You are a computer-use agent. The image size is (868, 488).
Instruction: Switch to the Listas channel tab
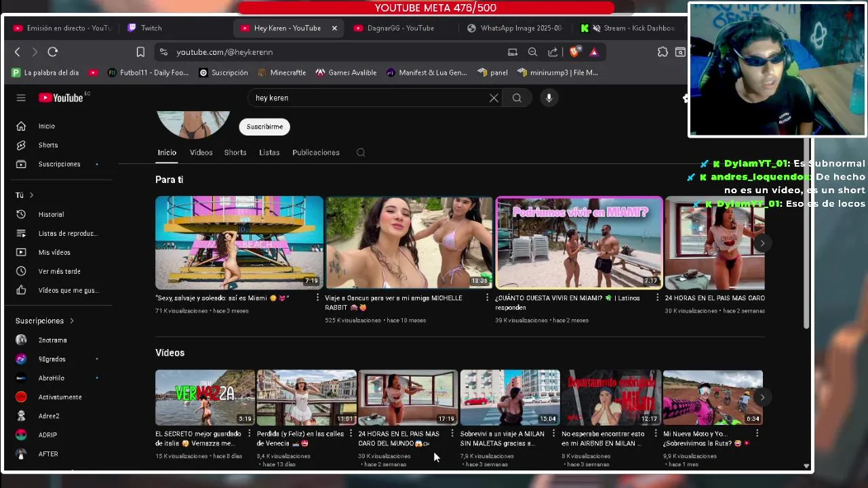[269, 152]
